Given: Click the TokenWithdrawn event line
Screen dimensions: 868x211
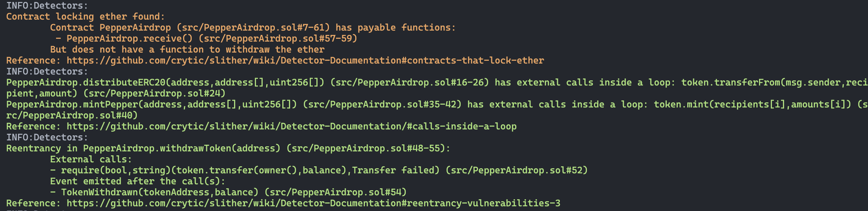Looking at the screenshot, I should click(x=229, y=192).
